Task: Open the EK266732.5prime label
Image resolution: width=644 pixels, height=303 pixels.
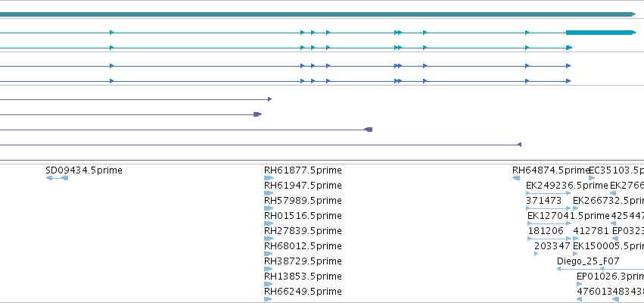Action: click(x=608, y=201)
